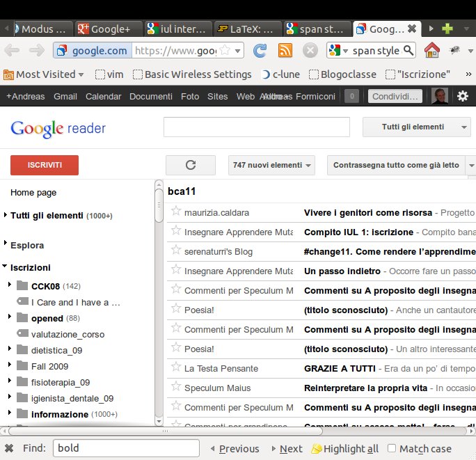
Task: Click the CCK08 folder icon
Action: [22, 286]
